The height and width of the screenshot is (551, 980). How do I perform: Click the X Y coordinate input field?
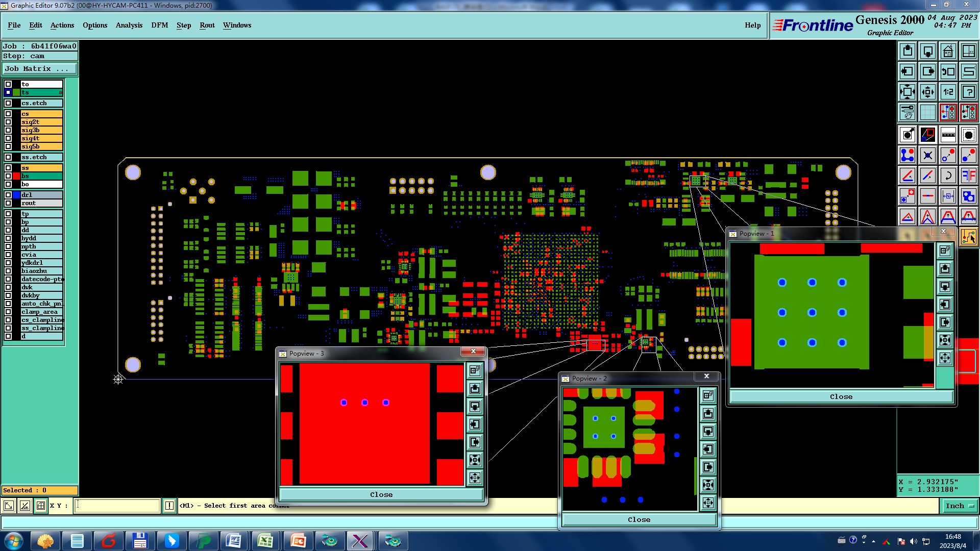pyautogui.click(x=117, y=506)
